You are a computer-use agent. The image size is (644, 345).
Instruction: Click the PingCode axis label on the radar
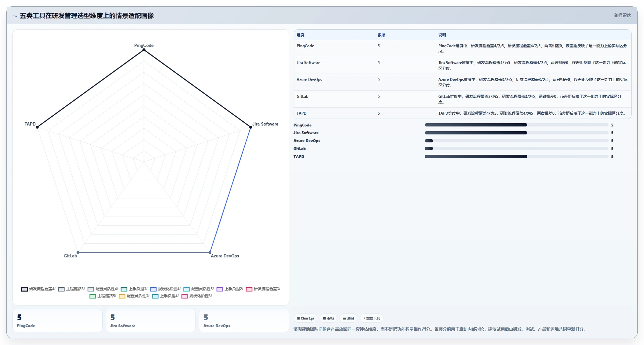[x=144, y=45]
